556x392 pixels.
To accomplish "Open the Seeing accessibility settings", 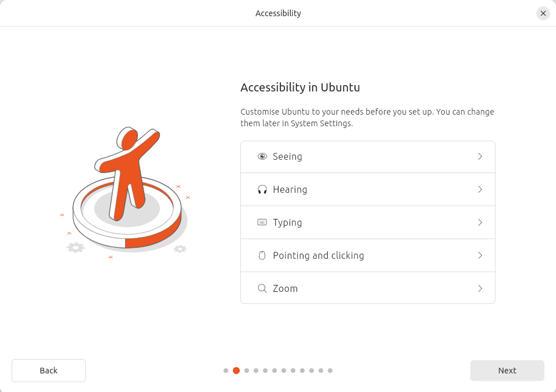I will (x=368, y=156).
